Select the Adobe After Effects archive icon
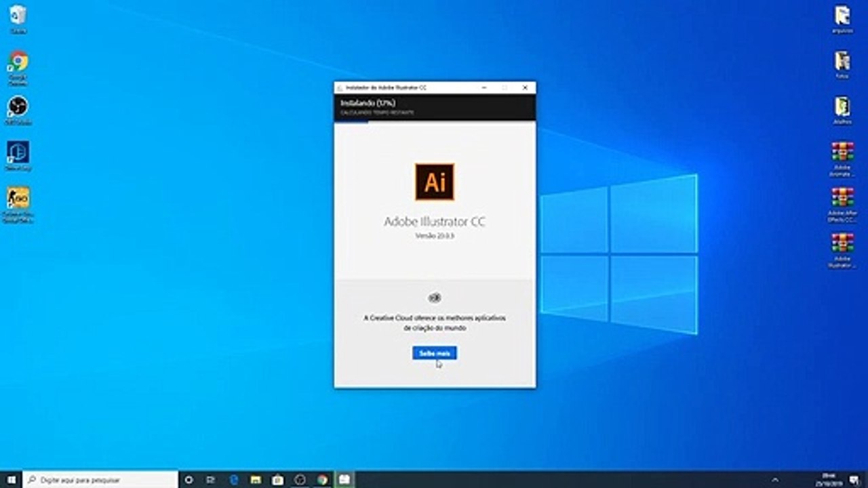The height and width of the screenshot is (488, 868). click(x=842, y=205)
